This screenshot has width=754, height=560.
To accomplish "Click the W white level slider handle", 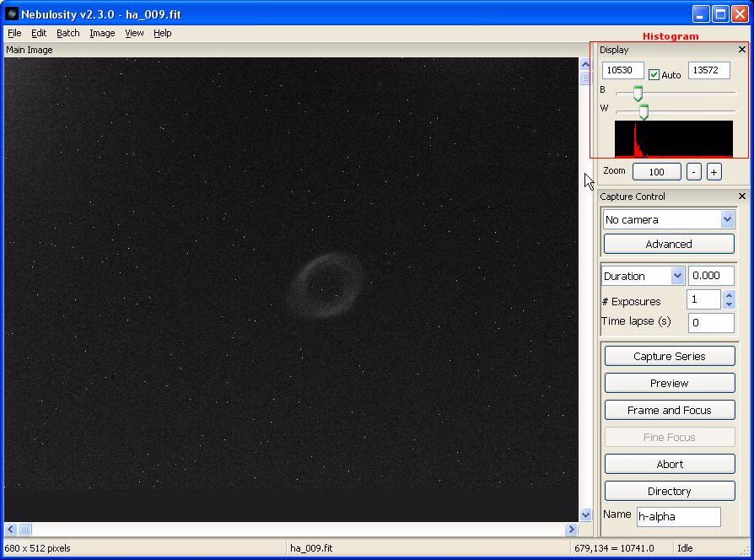I will pos(644,111).
